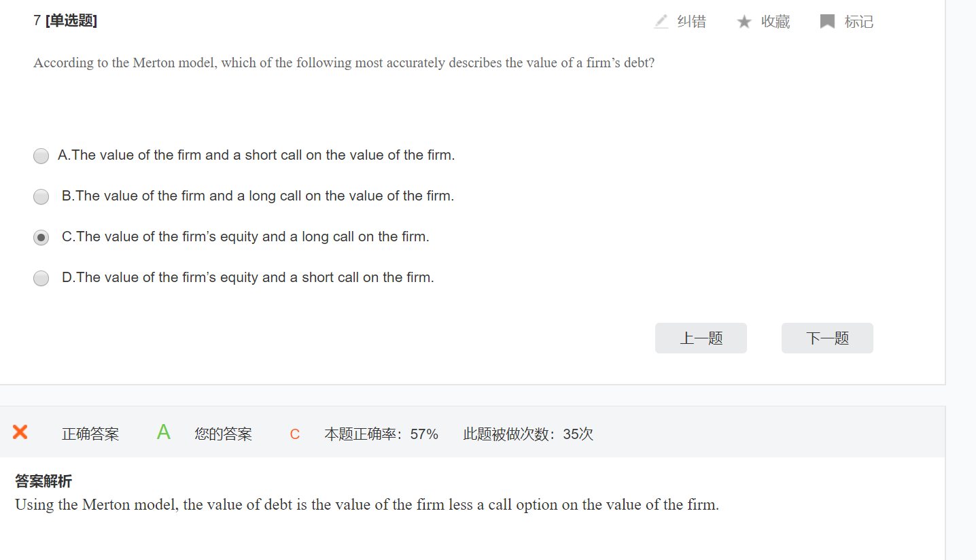Select radio option C equity and long call
Viewport: 976px width, 560px height.
click(41, 238)
